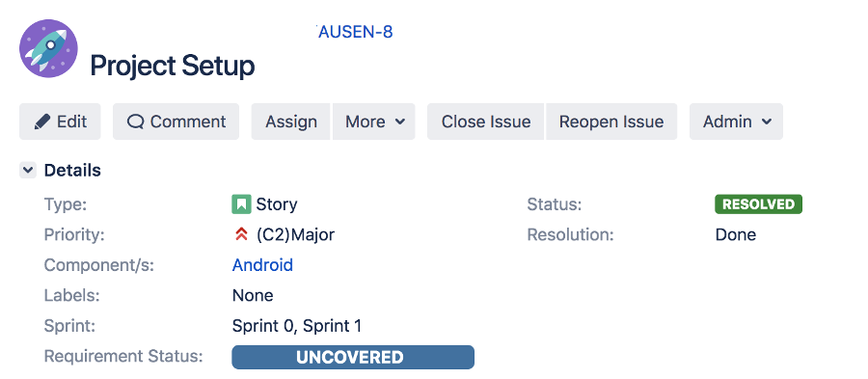Open the Android component link
Image resolution: width=868 pixels, height=379 pixels.
pyautogui.click(x=262, y=265)
